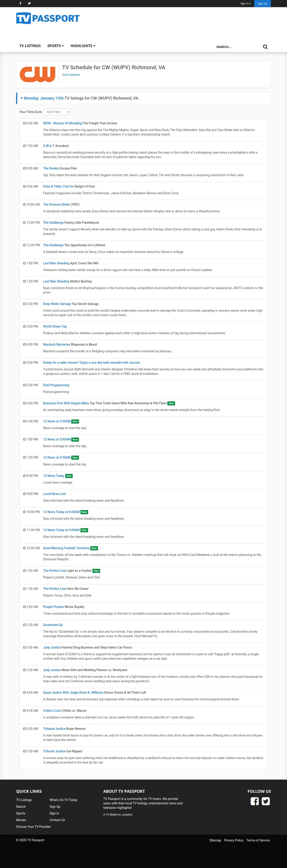Open the World Chase Tag link
Screen dimensions: 287x868
[55, 327]
